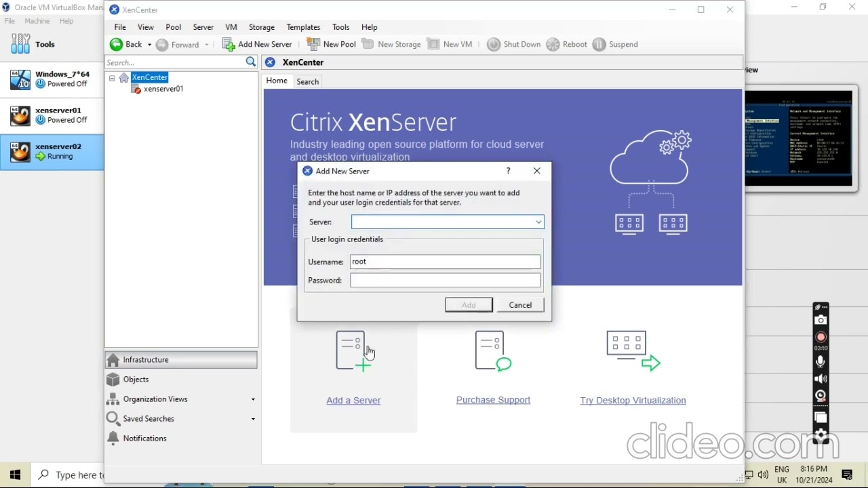Screen dimensions: 868x488
Task: Click the Purchase Support icon
Action: click(x=493, y=351)
